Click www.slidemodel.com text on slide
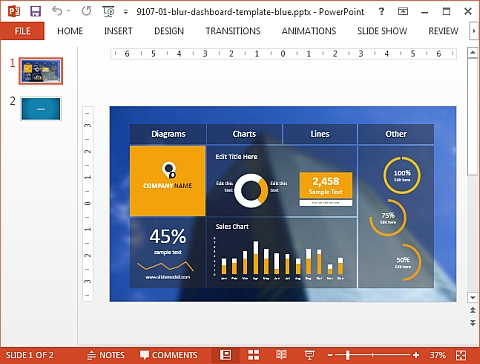Screen dimensions: 480x364 click(x=168, y=277)
